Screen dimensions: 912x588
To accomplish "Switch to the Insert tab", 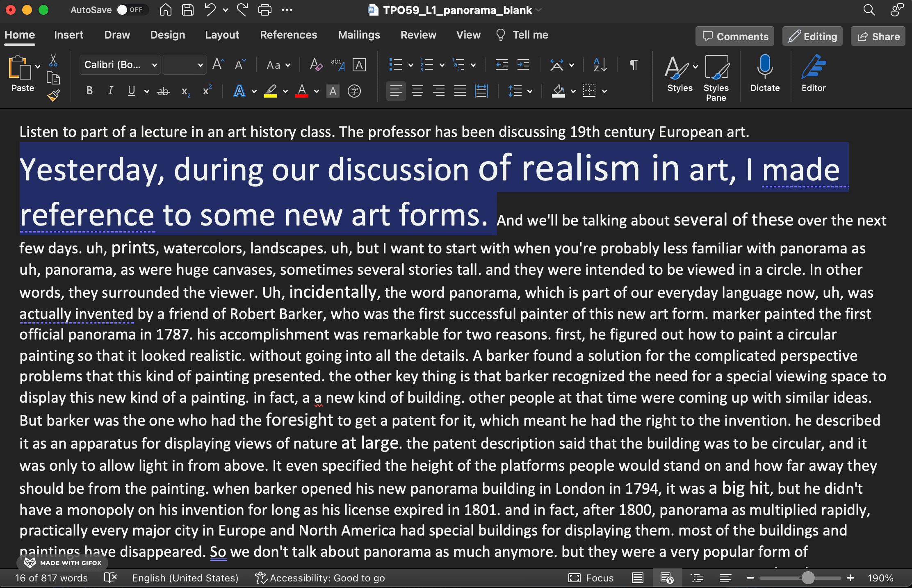I will click(68, 35).
